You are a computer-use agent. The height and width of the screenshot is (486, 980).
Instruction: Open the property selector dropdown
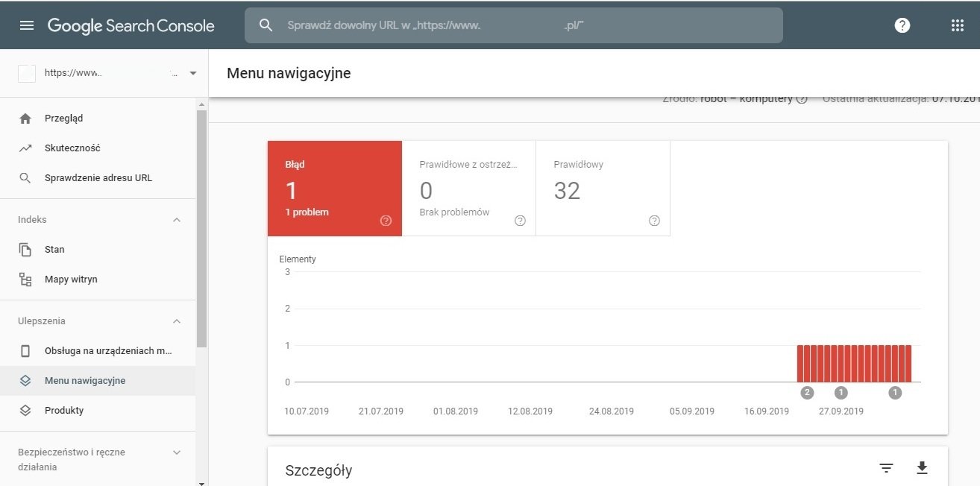tap(193, 74)
